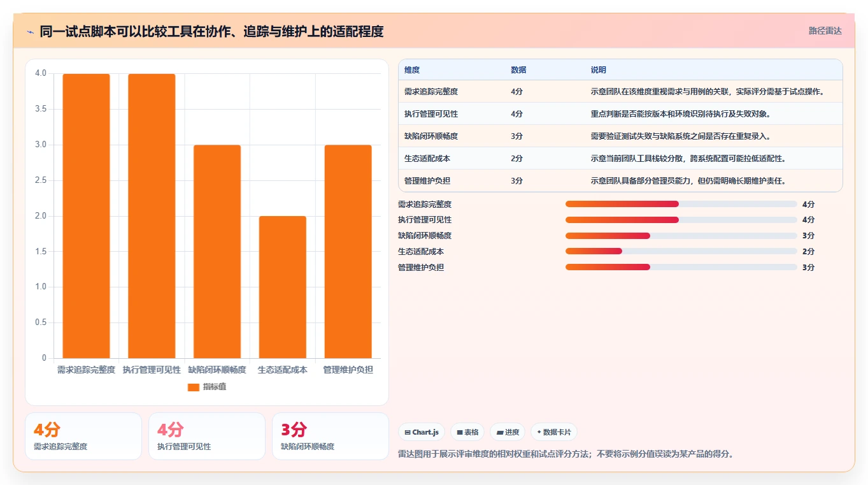868x485 pixels.
Task: Click the 路径雷达 label in the header
Action: (825, 31)
